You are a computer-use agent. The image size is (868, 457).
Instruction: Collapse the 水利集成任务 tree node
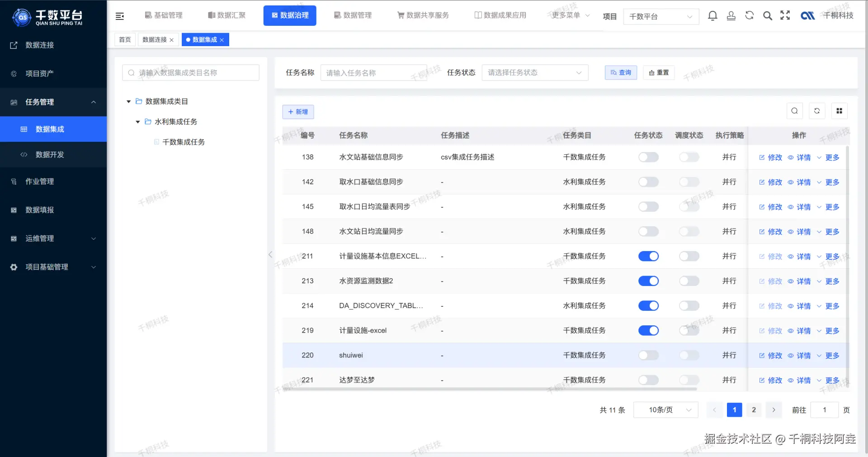point(138,122)
